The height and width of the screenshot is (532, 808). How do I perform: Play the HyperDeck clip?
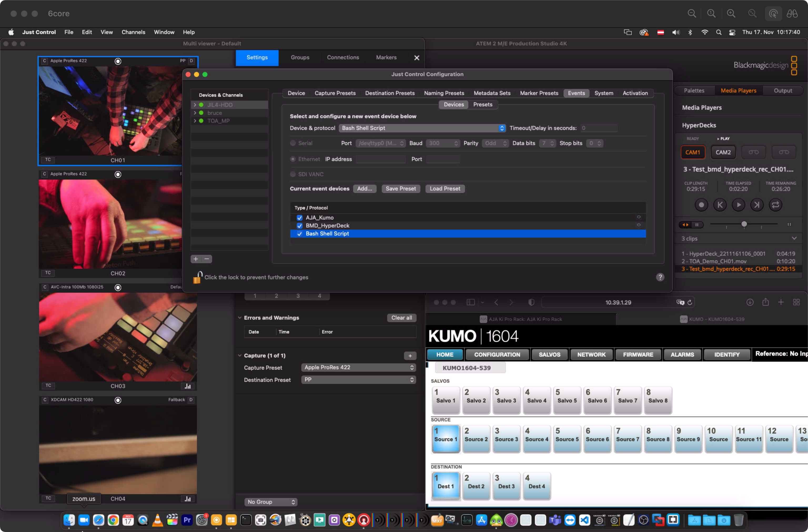(738, 205)
